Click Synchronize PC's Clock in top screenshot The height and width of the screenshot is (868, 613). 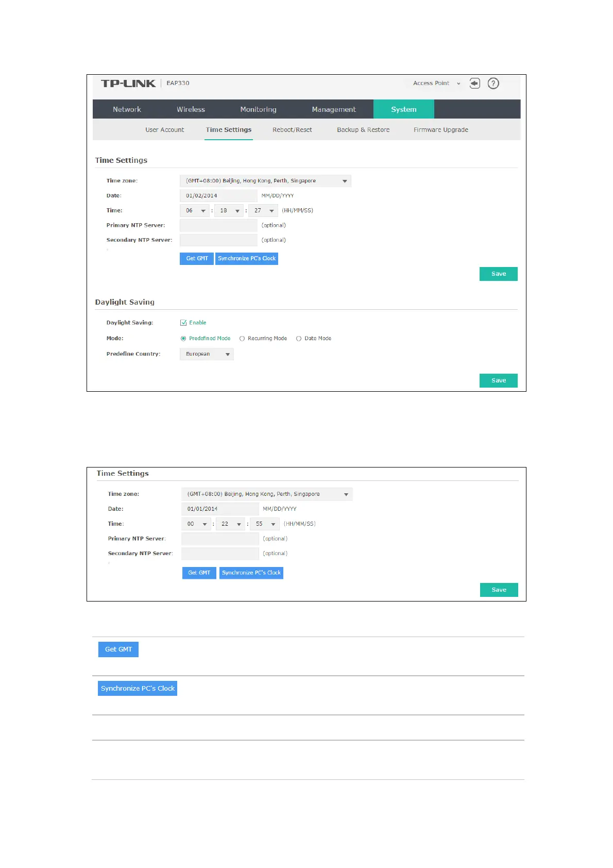(x=247, y=259)
